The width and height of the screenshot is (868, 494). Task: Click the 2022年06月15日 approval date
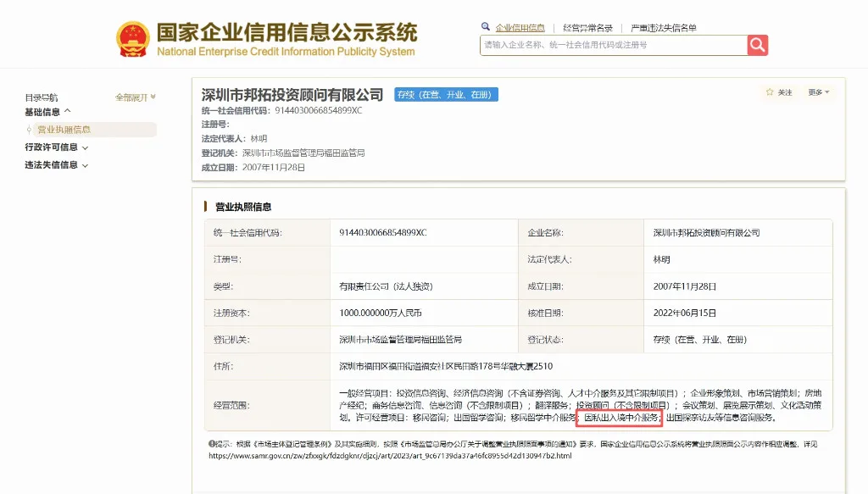(x=685, y=314)
